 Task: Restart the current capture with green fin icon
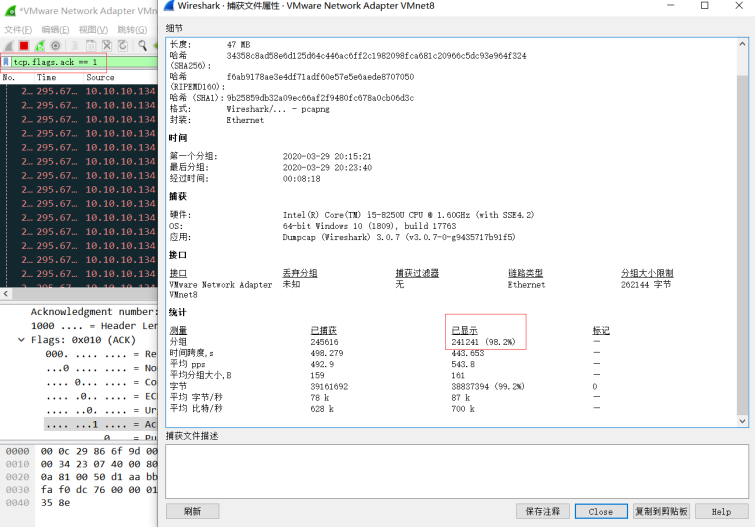click(x=40, y=46)
